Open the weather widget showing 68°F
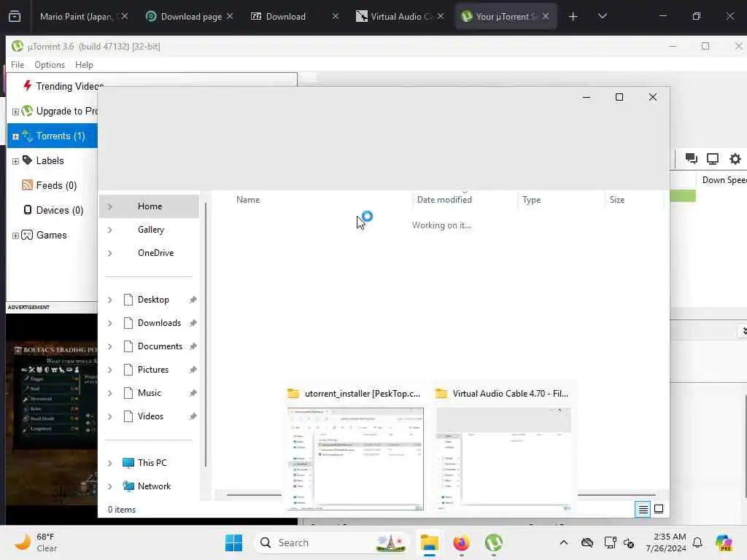 pos(36,542)
